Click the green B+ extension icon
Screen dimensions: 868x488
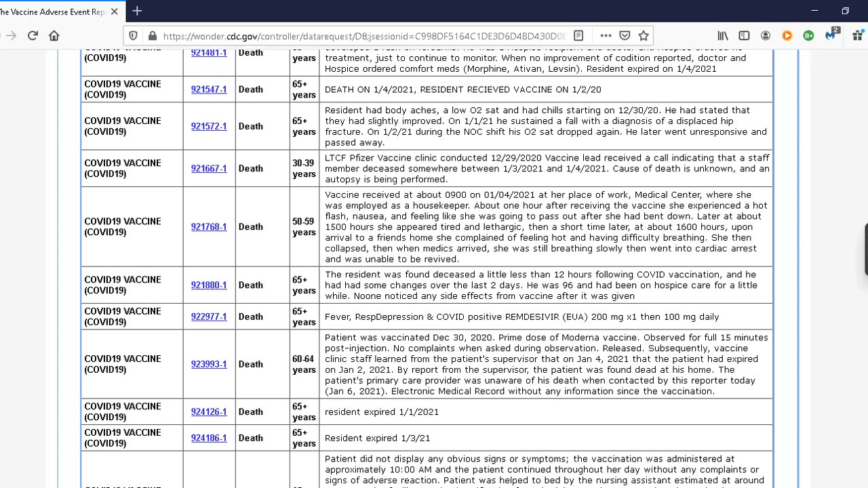[808, 36]
